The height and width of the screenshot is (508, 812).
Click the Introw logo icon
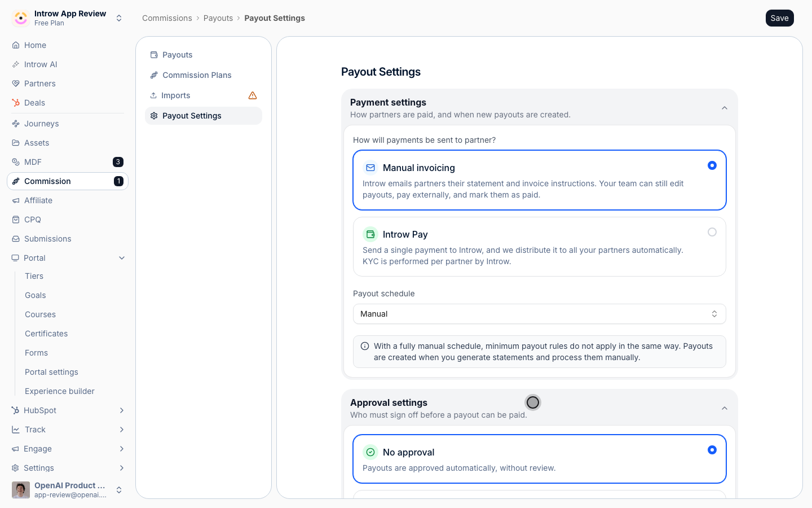(21, 18)
